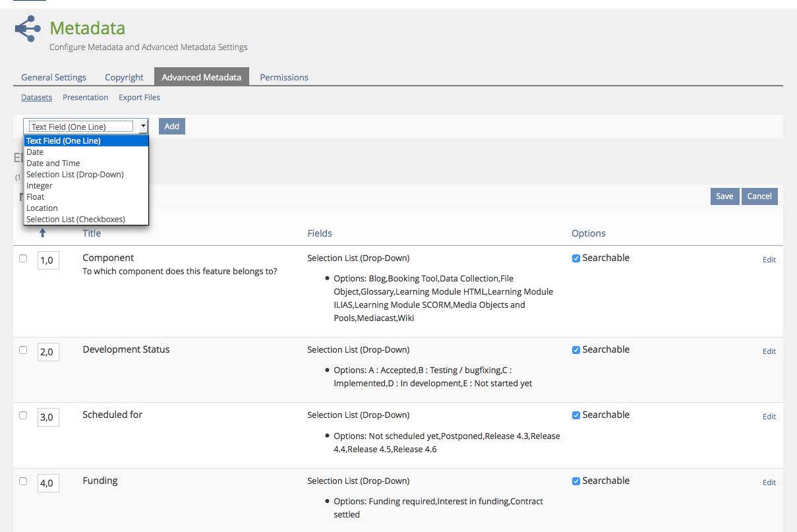Open the Export Files sub-tab

pyautogui.click(x=139, y=98)
